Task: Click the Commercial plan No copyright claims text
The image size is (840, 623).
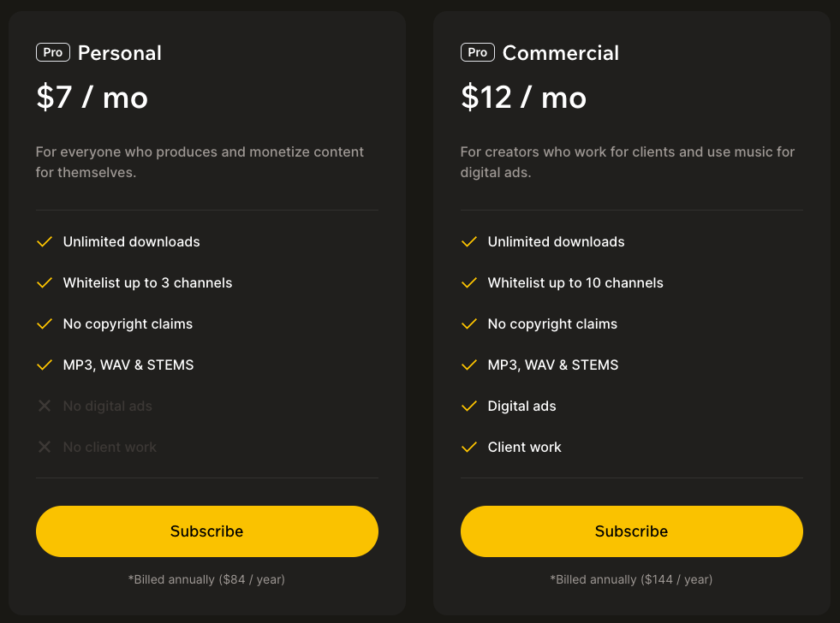Action: coord(552,324)
